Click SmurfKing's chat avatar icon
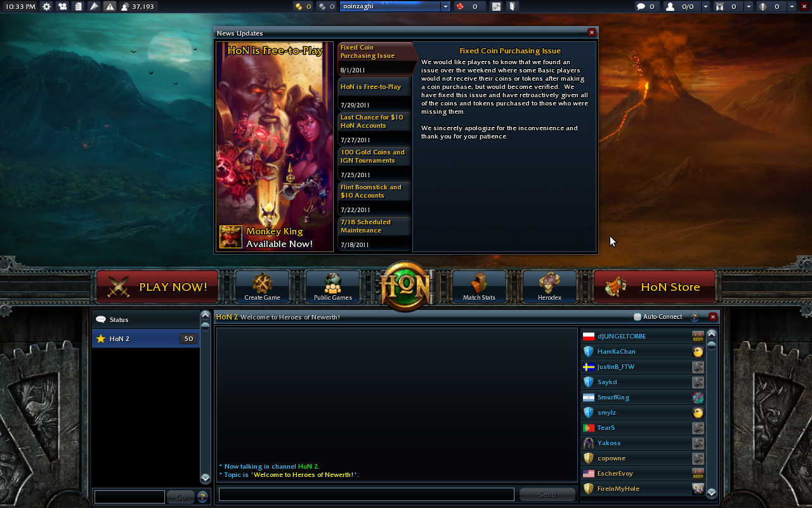The width and height of the screenshot is (812, 508). pyautogui.click(x=698, y=398)
